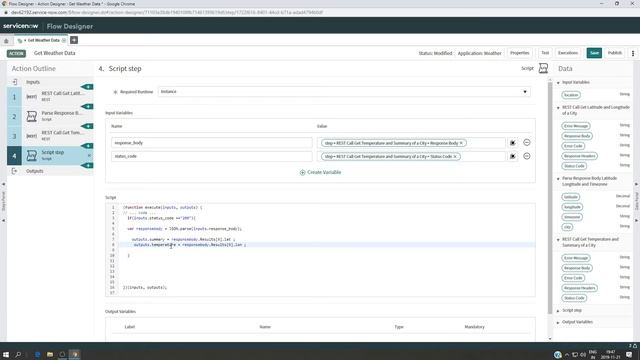Delete step 4 Script step

tap(89, 156)
